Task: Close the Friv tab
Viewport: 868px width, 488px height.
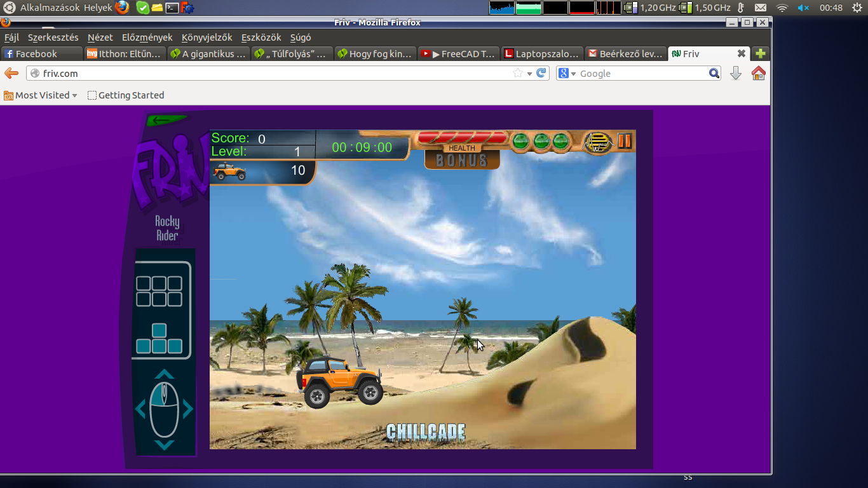Action: pos(741,54)
